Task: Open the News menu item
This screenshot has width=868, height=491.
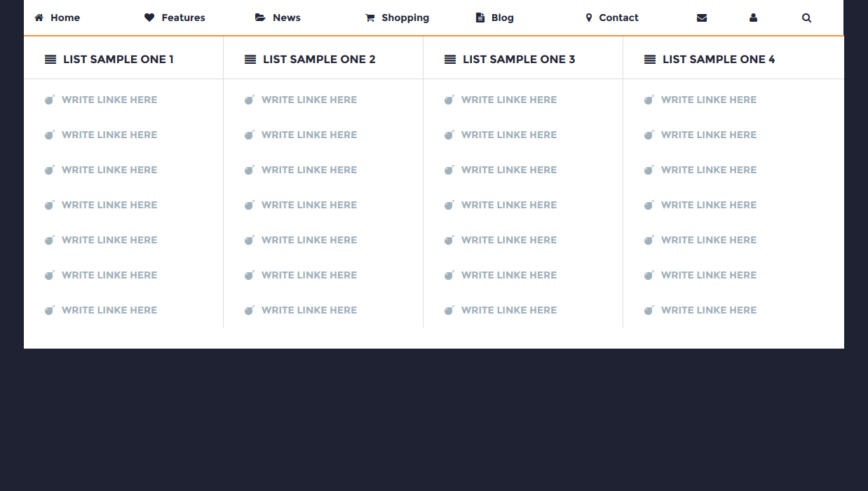Action: coord(278,18)
